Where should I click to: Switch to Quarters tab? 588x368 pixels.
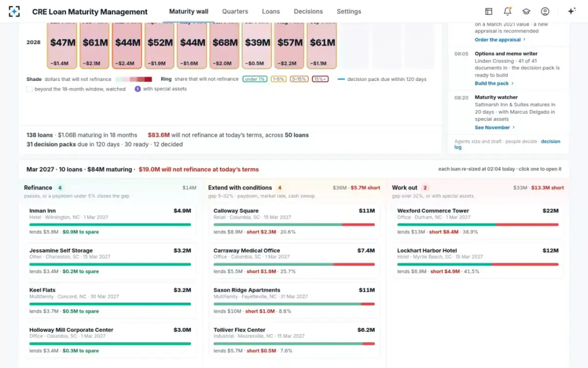pyautogui.click(x=235, y=11)
